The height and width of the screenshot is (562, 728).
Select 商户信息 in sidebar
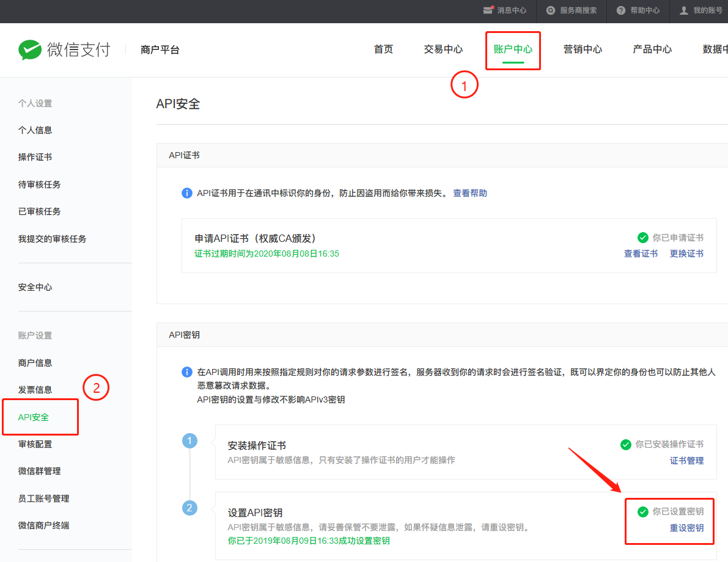(35, 362)
